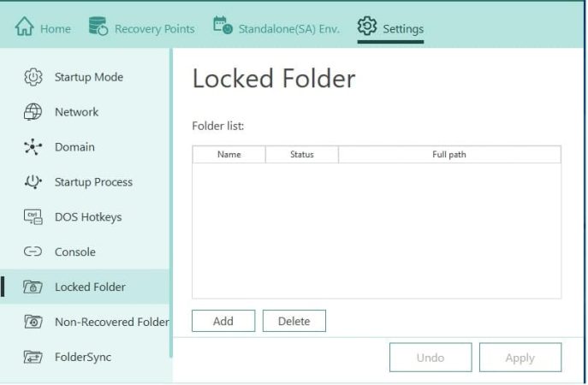The width and height of the screenshot is (588, 385).
Task: Sort folder list by Name column
Action: [x=229, y=155]
